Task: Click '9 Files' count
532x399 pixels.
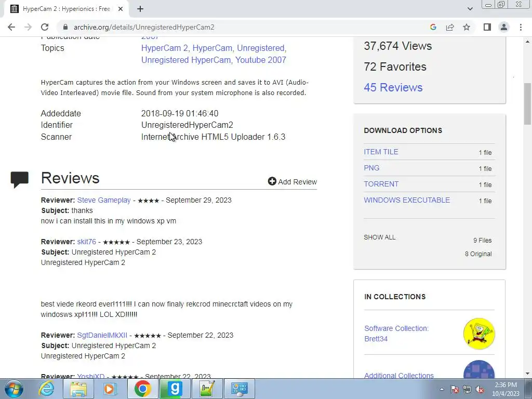Action: tap(483, 241)
